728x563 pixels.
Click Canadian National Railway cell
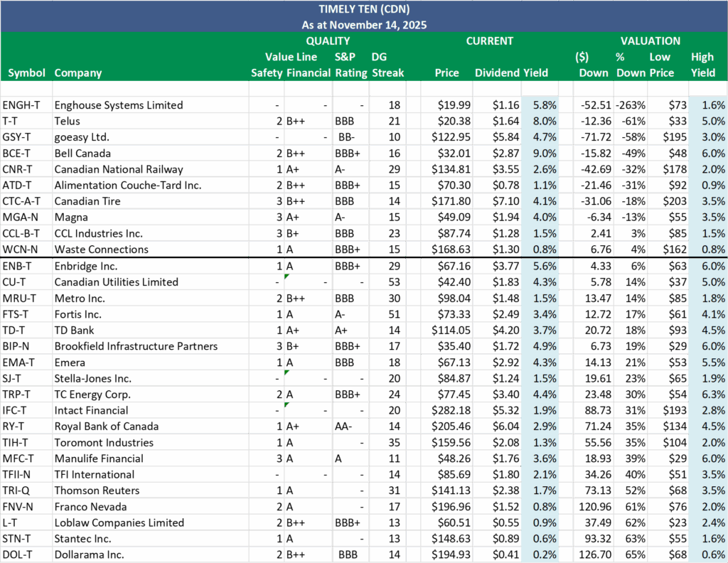(151, 169)
